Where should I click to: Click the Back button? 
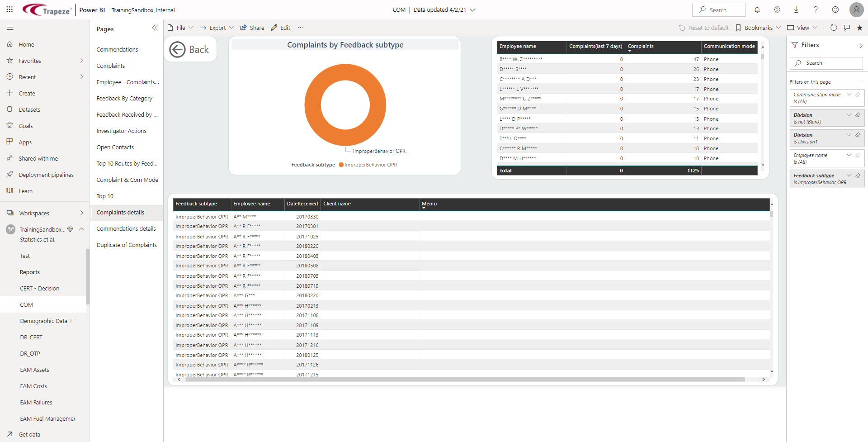pyautogui.click(x=190, y=49)
